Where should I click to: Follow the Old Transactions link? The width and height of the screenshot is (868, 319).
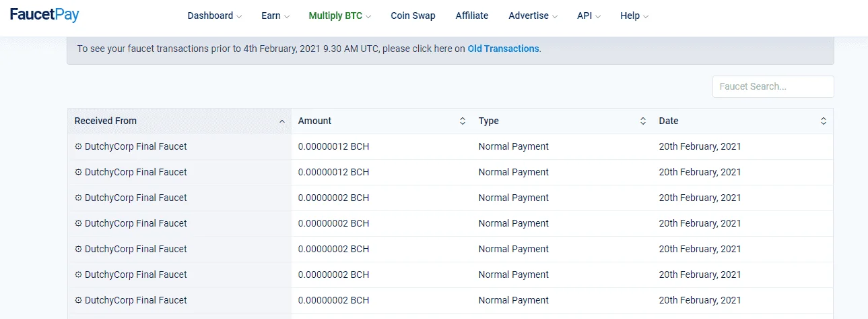[503, 49]
